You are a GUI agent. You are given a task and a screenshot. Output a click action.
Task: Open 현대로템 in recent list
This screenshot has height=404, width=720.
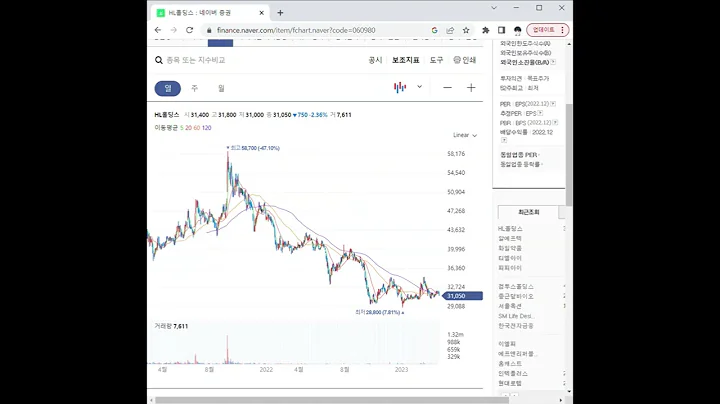pyautogui.click(x=510, y=383)
